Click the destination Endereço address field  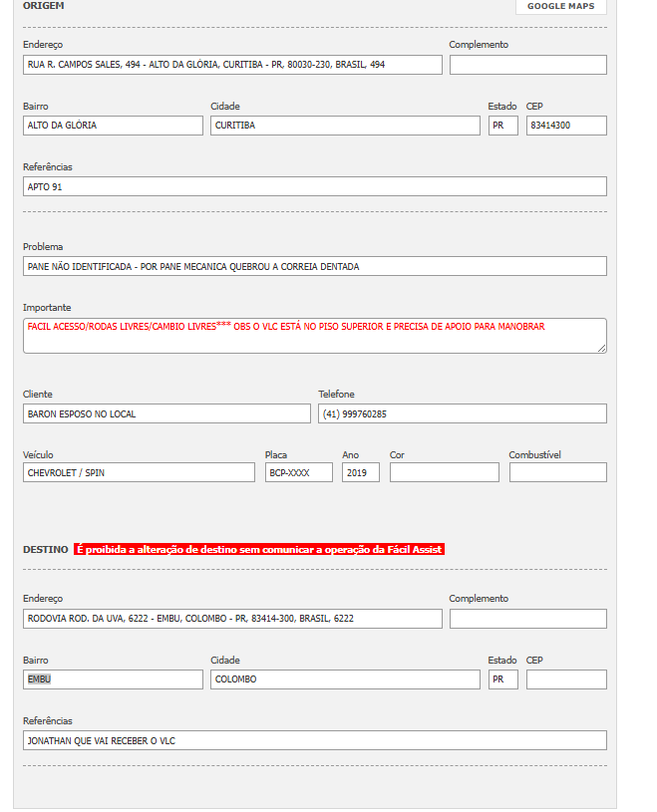pos(232,619)
